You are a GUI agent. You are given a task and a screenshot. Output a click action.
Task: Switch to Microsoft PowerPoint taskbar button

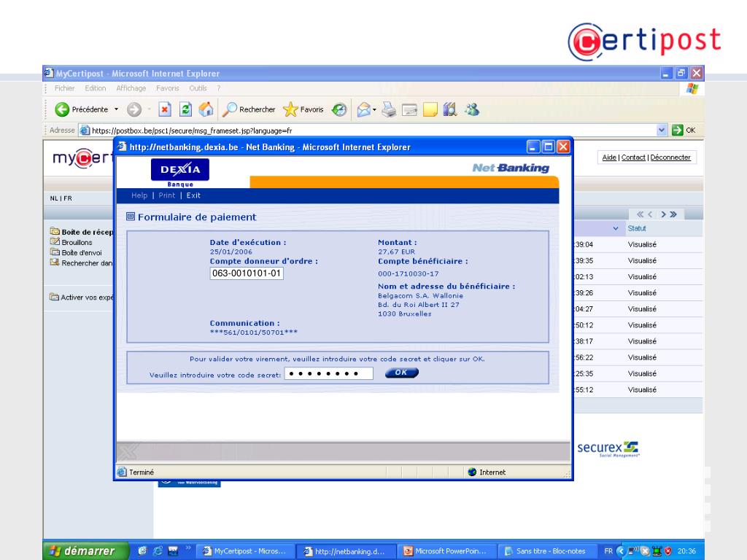(447, 551)
